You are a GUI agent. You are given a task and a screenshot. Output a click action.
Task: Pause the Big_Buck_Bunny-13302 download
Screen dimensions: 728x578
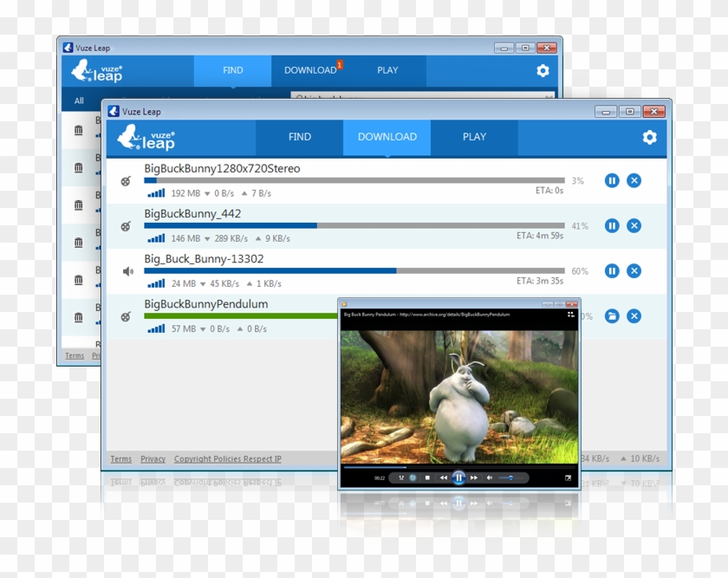click(612, 271)
